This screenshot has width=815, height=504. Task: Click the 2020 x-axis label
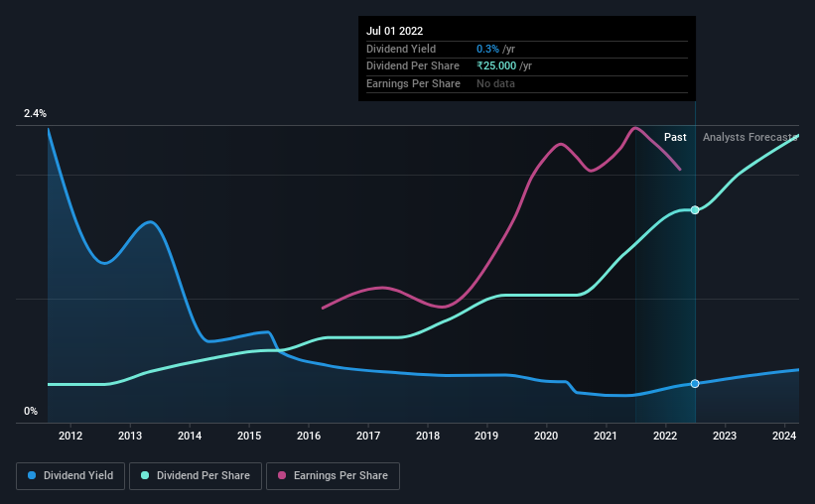coord(546,436)
